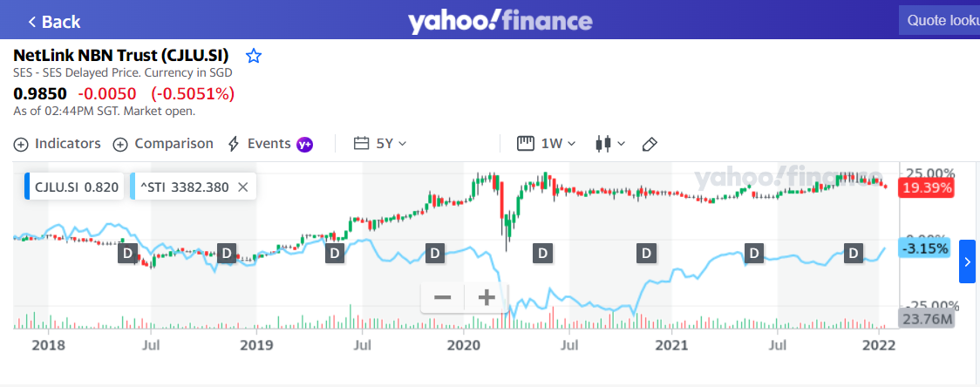Add CJLU.SI to watchlist with star icon
The width and height of the screenshot is (980, 387).
point(254,57)
